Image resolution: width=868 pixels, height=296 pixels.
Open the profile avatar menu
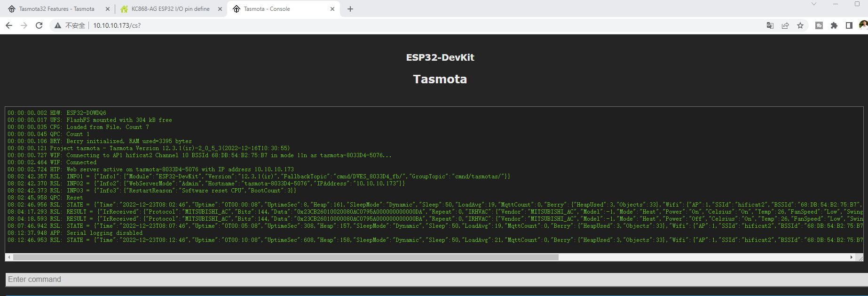click(x=863, y=25)
